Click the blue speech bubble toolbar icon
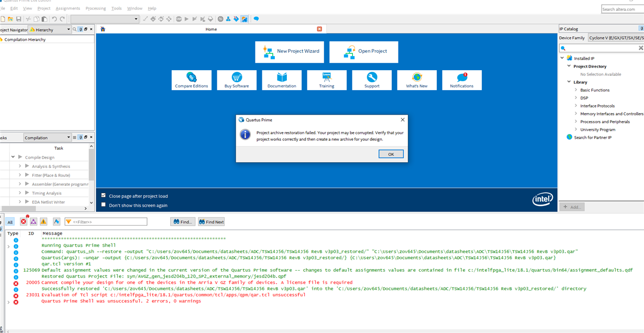The height and width of the screenshot is (333, 644). coord(256,19)
